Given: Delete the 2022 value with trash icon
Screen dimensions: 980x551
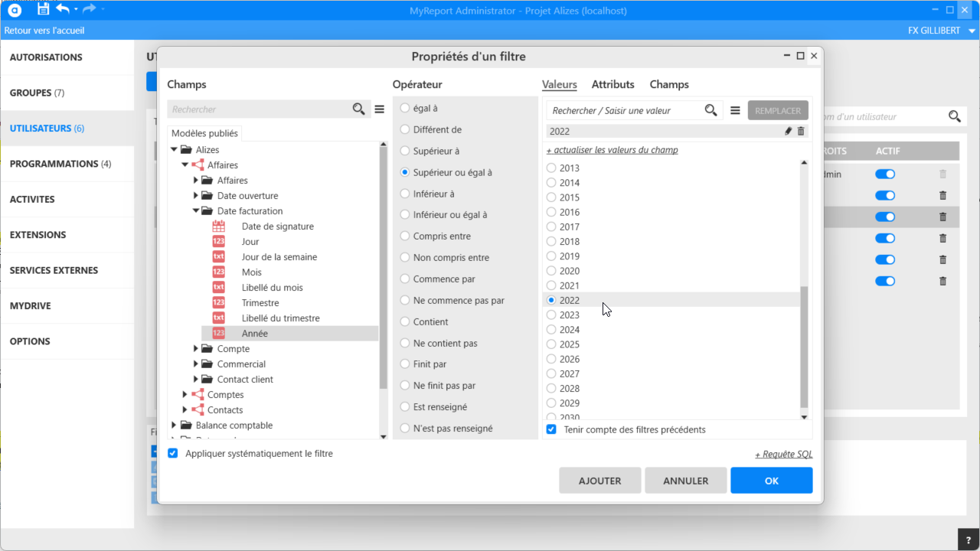Looking at the screenshot, I should (801, 132).
